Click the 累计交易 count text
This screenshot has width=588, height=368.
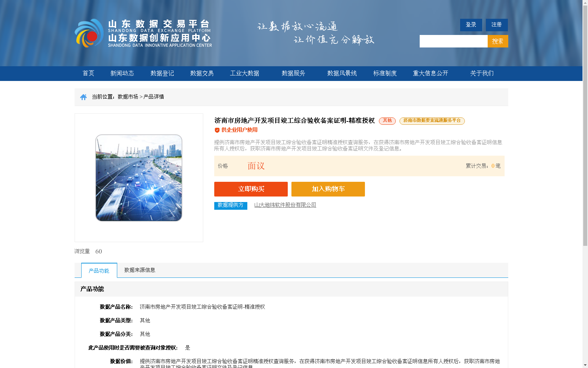(483, 166)
